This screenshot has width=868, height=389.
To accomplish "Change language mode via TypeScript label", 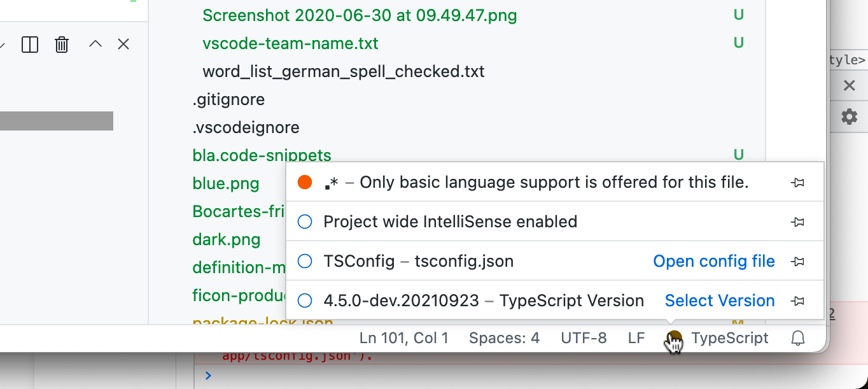I will click(x=729, y=338).
